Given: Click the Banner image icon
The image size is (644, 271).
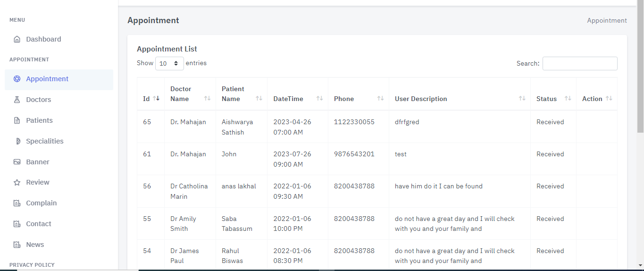Looking at the screenshot, I should [x=17, y=162].
